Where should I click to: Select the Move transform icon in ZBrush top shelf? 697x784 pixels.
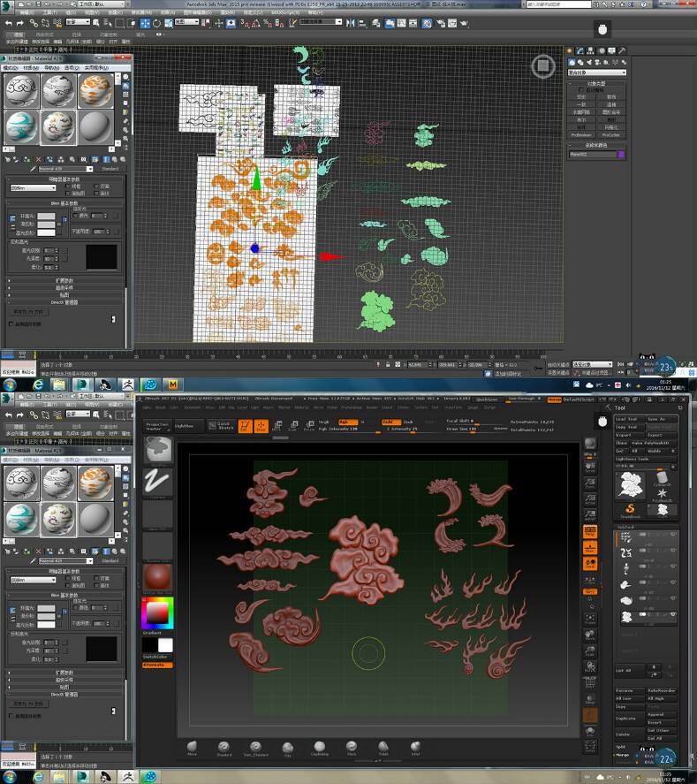(277, 425)
